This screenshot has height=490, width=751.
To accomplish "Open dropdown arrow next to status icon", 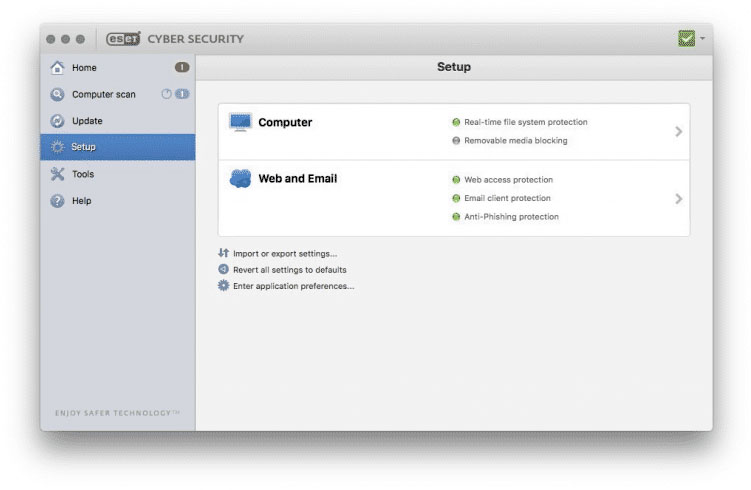I will click(703, 39).
